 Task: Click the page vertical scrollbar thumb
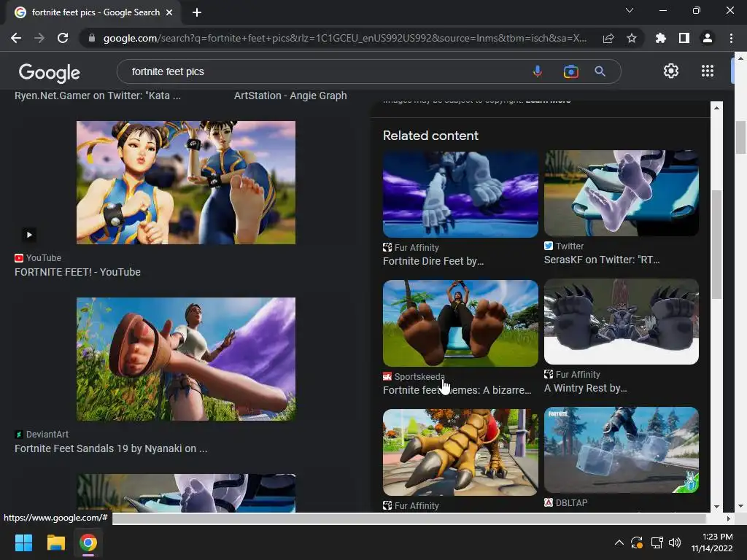(740, 138)
